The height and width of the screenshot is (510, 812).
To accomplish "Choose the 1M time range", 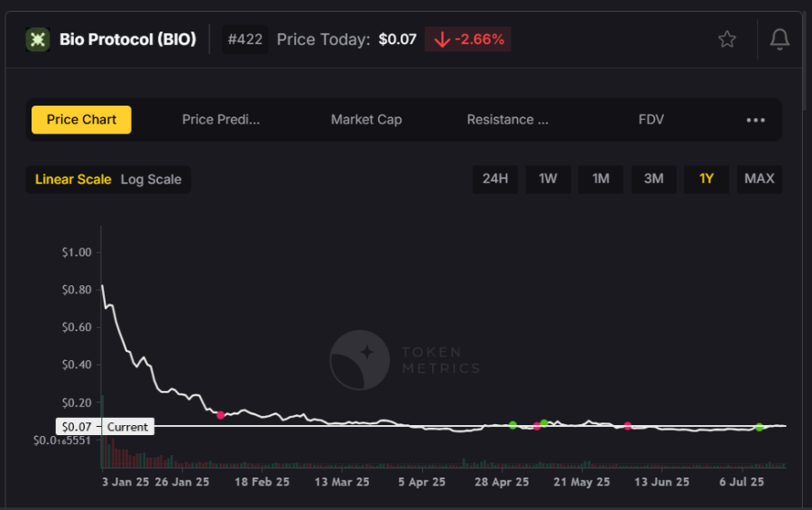I will pos(601,179).
